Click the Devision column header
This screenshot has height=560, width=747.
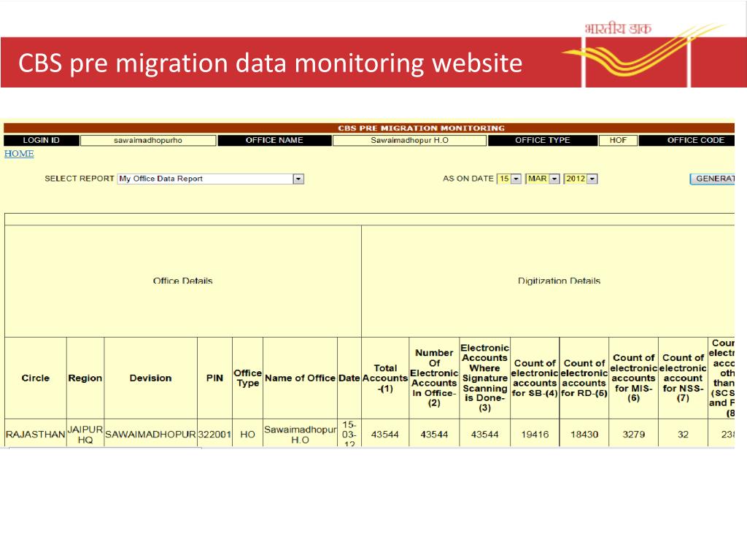click(x=150, y=378)
